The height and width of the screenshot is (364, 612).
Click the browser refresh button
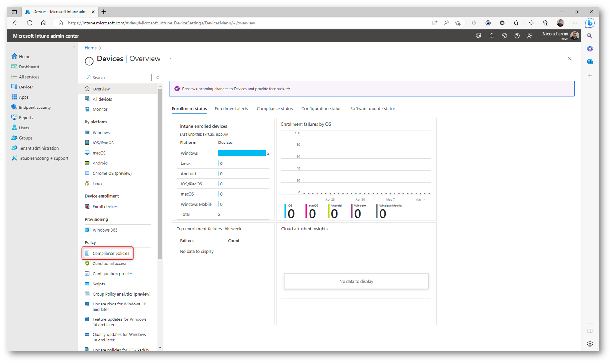coord(30,23)
